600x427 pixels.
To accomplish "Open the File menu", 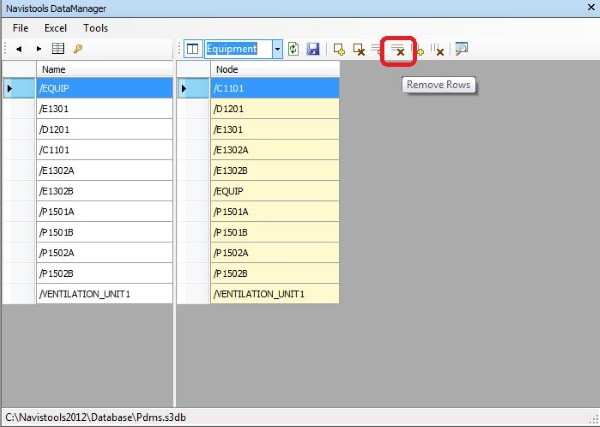I will click(21, 28).
